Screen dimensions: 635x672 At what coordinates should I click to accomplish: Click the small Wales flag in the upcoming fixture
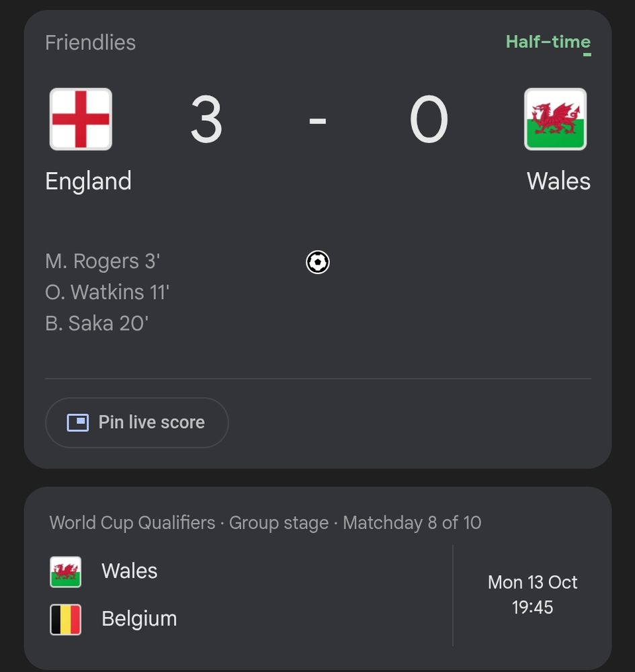66,572
